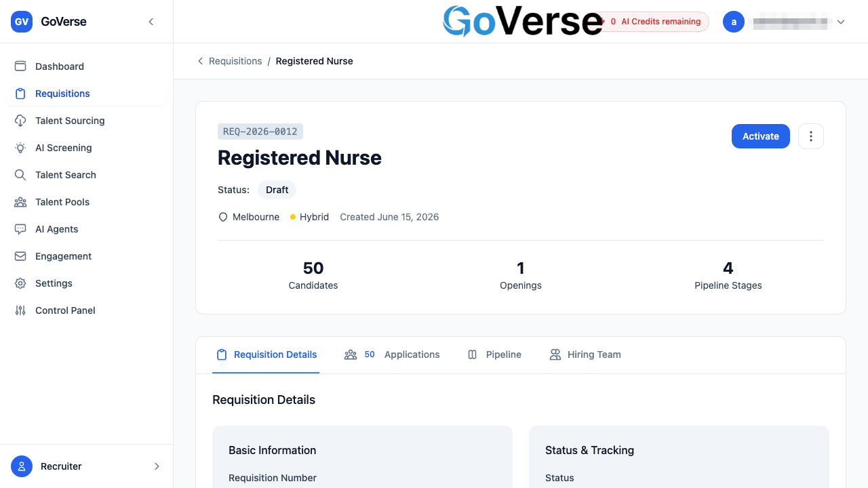
Task: Select AI Agents in the sidebar
Action: 86,229
